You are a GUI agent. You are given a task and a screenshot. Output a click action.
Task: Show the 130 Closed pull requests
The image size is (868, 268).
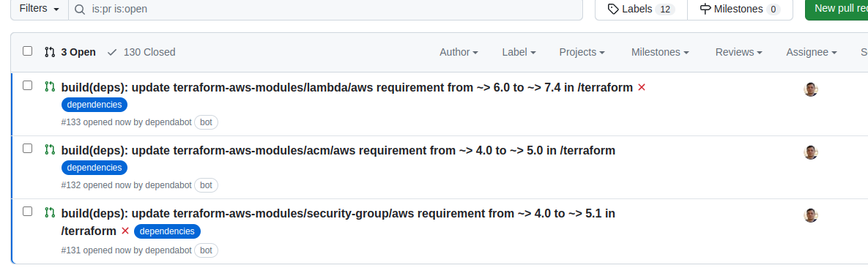[141, 52]
